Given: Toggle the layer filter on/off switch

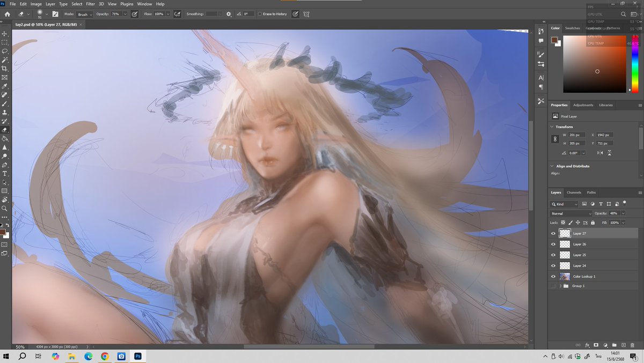Looking at the screenshot, I should click(625, 203).
